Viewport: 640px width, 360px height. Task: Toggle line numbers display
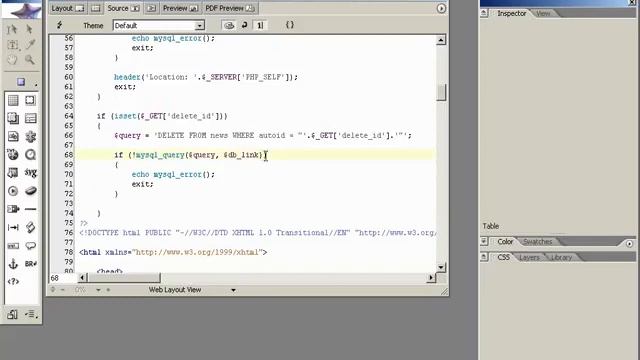[260, 25]
